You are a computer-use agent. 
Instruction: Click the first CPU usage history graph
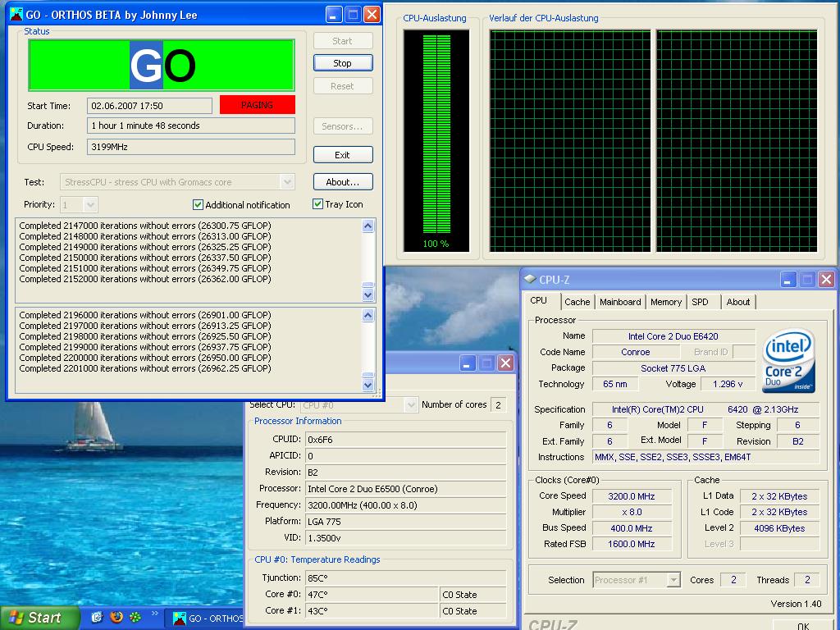(570, 141)
